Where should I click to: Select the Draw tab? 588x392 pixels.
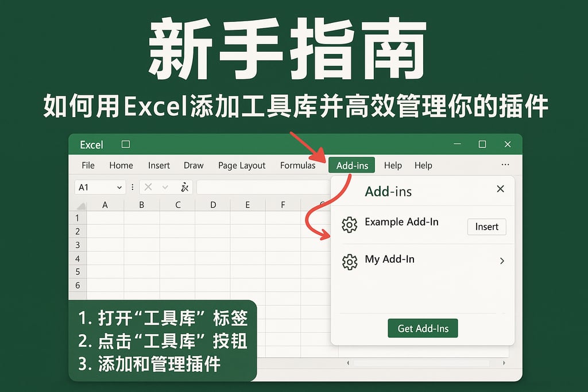pyautogui.click(x=194, y=165)
